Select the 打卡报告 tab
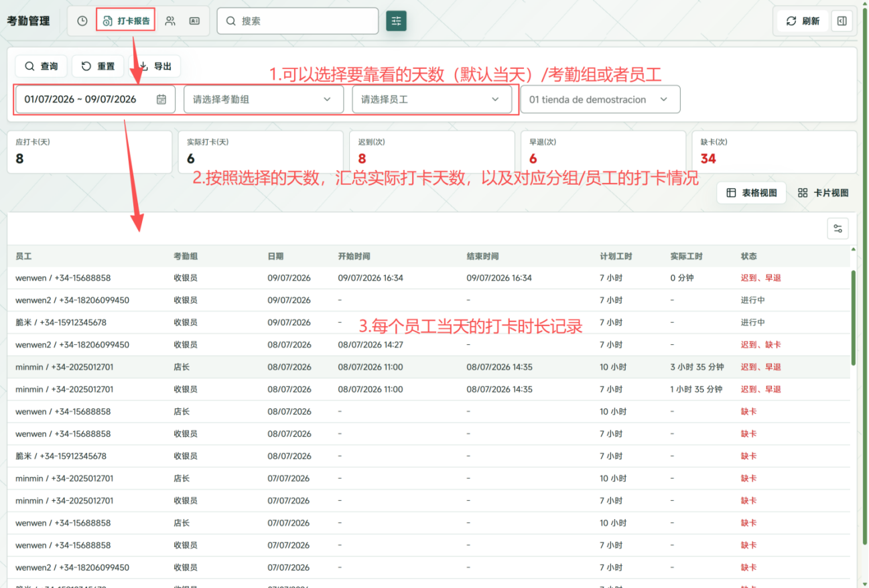869x588 pixels. click(x=126, y=21)
